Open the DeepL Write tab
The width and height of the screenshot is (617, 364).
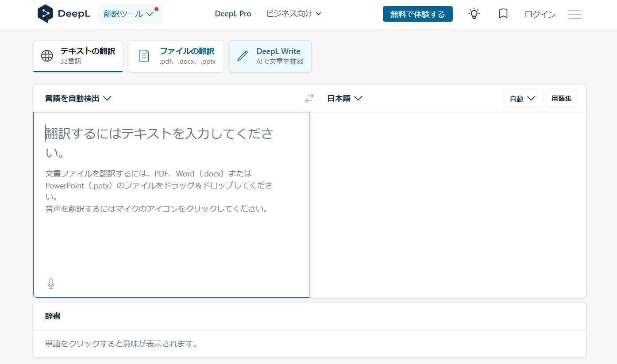270,56
